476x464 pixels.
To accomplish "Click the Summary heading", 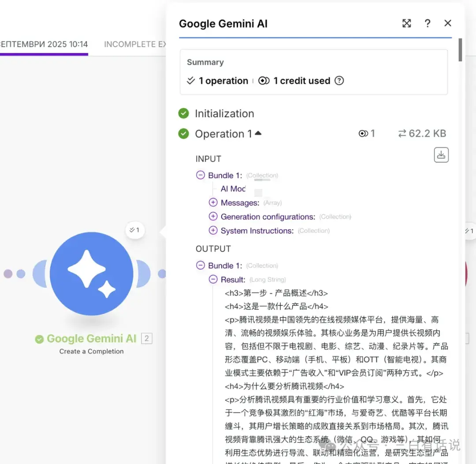I will tap(205, 62).
